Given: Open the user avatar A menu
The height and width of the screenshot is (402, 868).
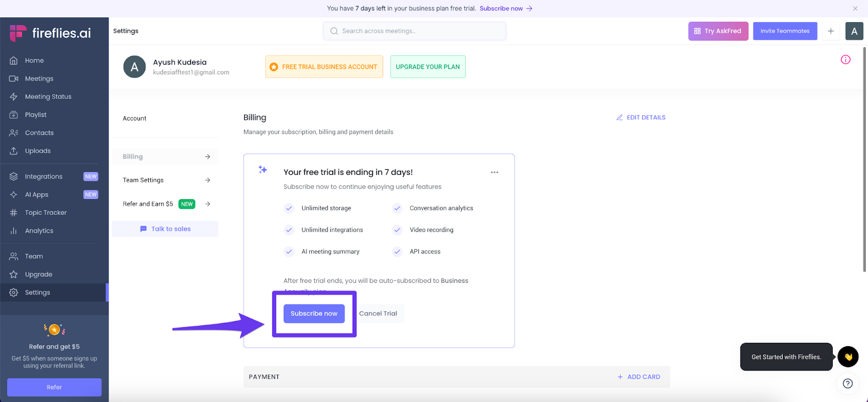Looking at the screenshot, I should (854, 31).
